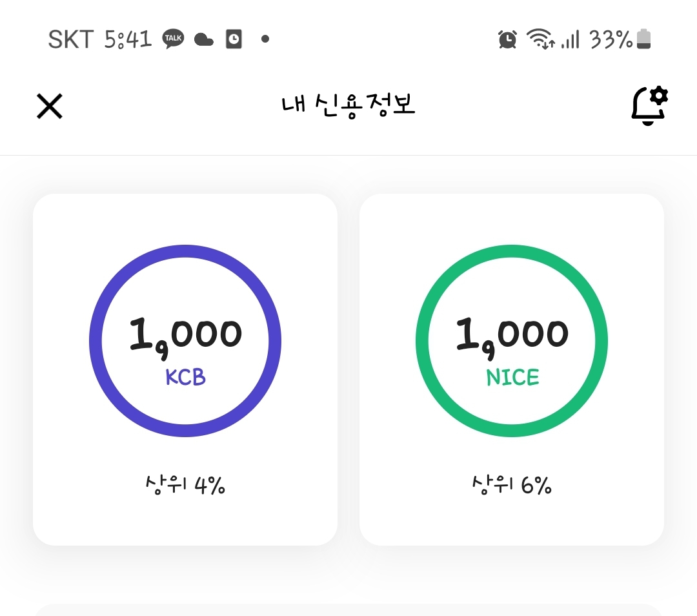The width and height of the screenshot is (697, 616).
Task: Select the NICE 1,000 score number
Action: (x=512, y=335)
